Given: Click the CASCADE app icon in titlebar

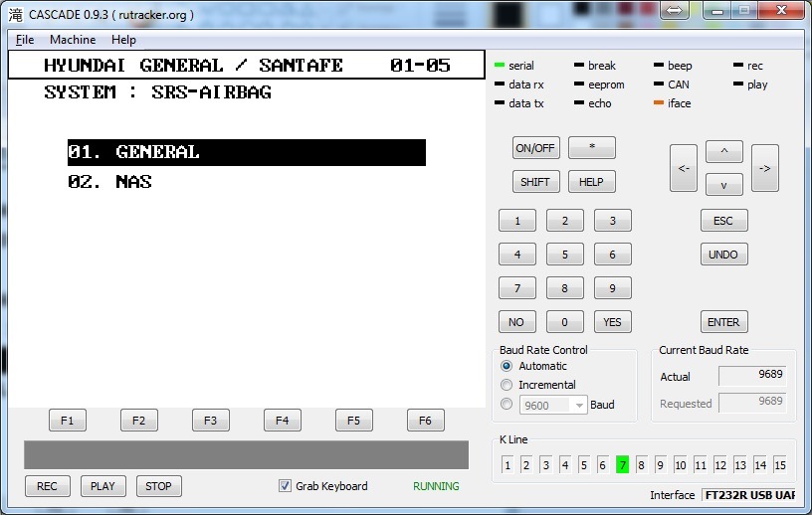Looking at the screenshot, I should click(x=16, y=15).
